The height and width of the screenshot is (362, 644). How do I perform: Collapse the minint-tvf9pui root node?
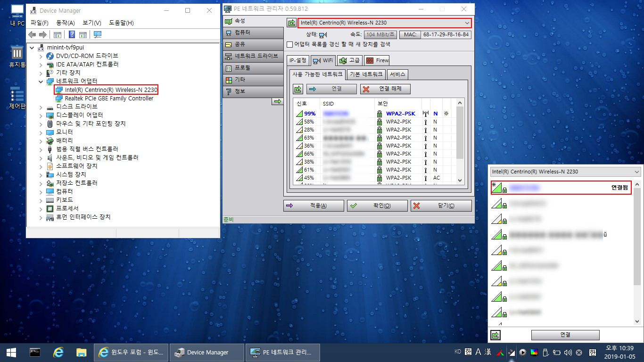click(x=32, y=47)
